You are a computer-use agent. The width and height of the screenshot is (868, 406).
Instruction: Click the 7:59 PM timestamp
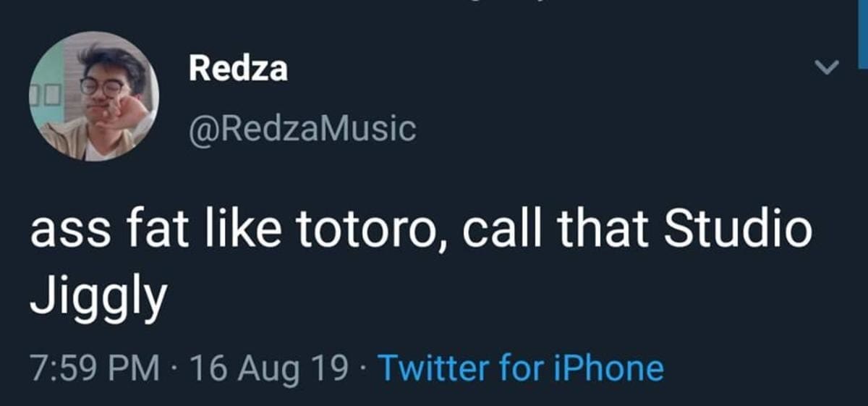94,368
